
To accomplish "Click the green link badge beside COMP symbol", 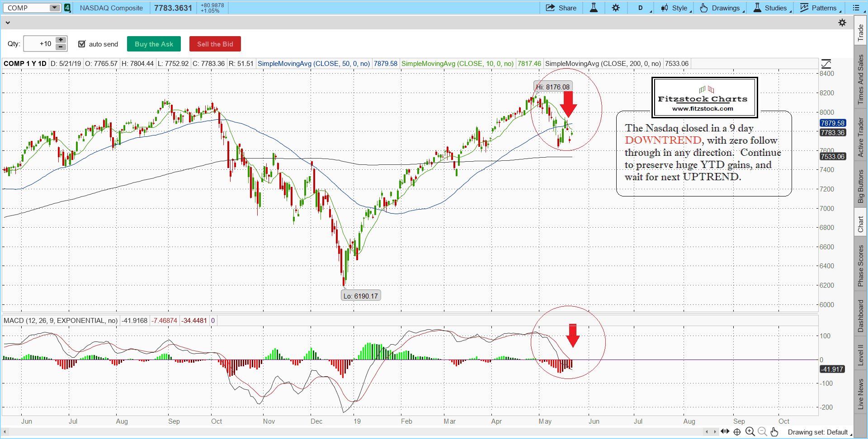I will click(67, 8).
